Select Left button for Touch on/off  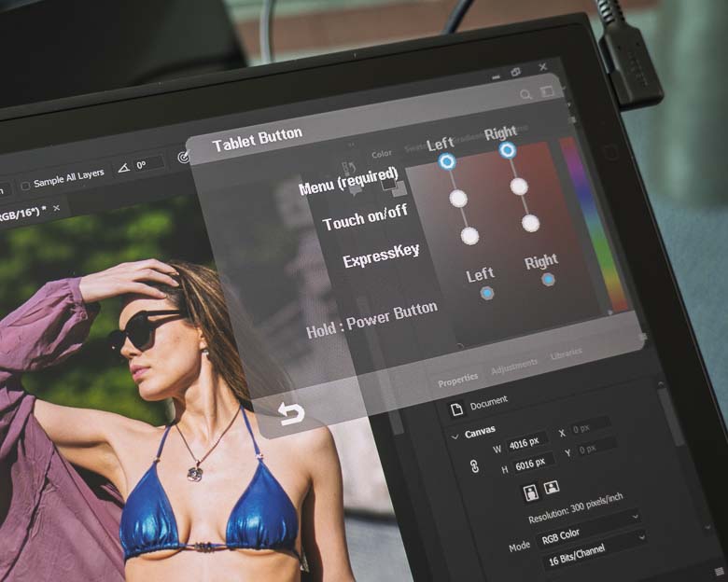(458, 198)
